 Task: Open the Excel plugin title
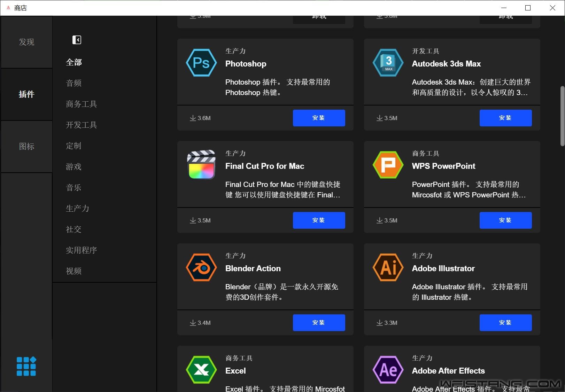click(x=235, y=371)
